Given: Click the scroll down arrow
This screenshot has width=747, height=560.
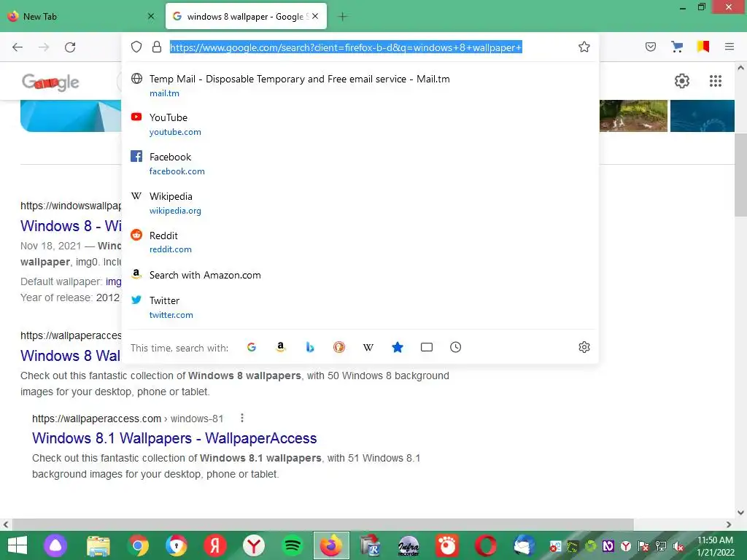Looking at the screenshot, I should (740, 513).
